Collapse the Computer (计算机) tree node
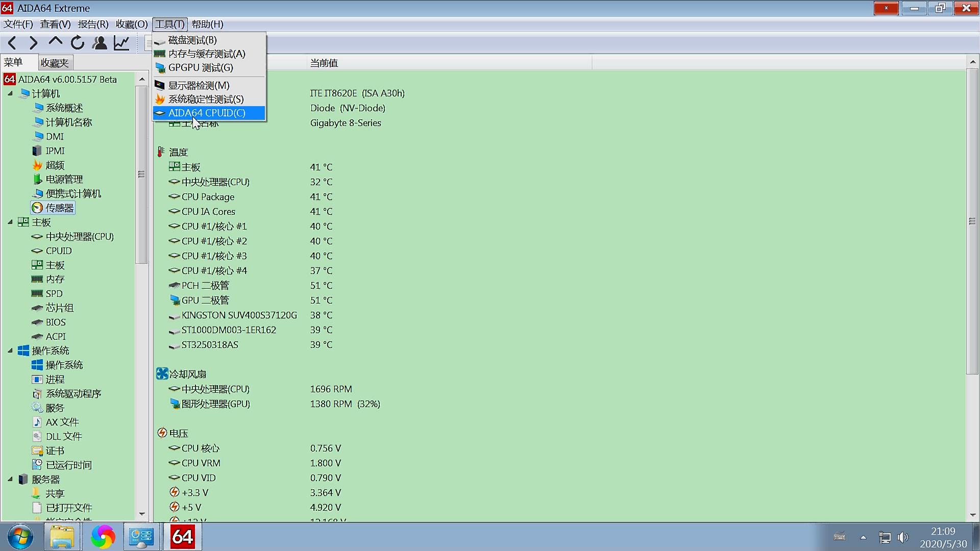Screen dimensions: 980x551 point(10,93)
